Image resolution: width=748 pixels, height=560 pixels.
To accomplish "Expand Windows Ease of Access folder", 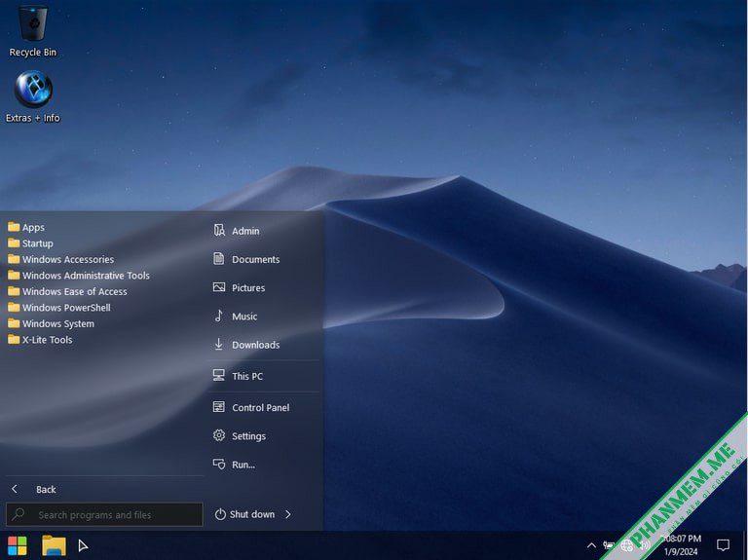I will [67, 291].
